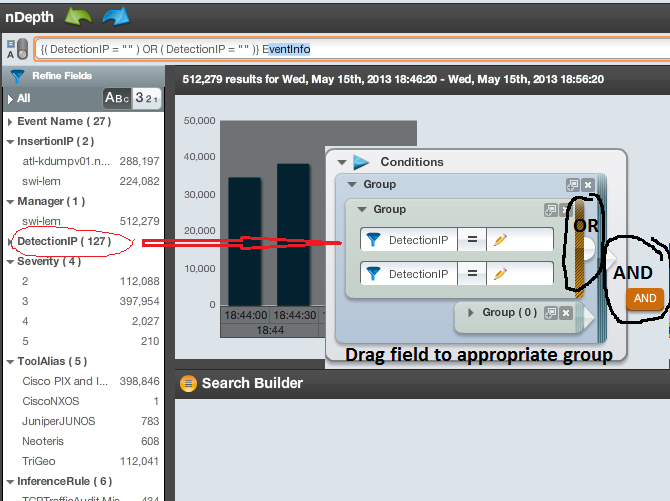Click the second DetectionIP equals operator

(472, 273)
